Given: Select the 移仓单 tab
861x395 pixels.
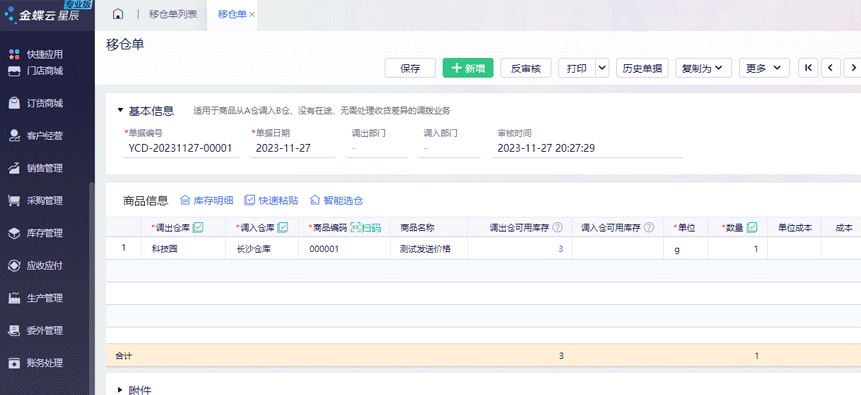Looking at the screenshot, I should tap(232, 14).
